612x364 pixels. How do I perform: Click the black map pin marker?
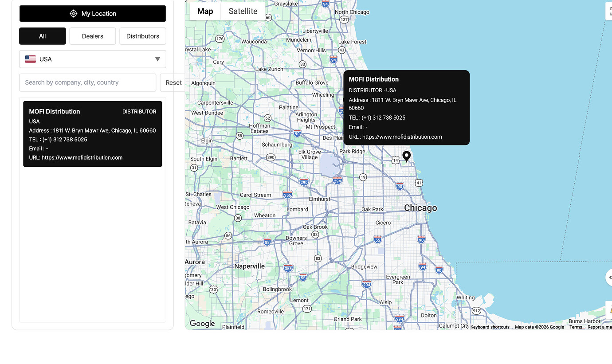[406, 157]
